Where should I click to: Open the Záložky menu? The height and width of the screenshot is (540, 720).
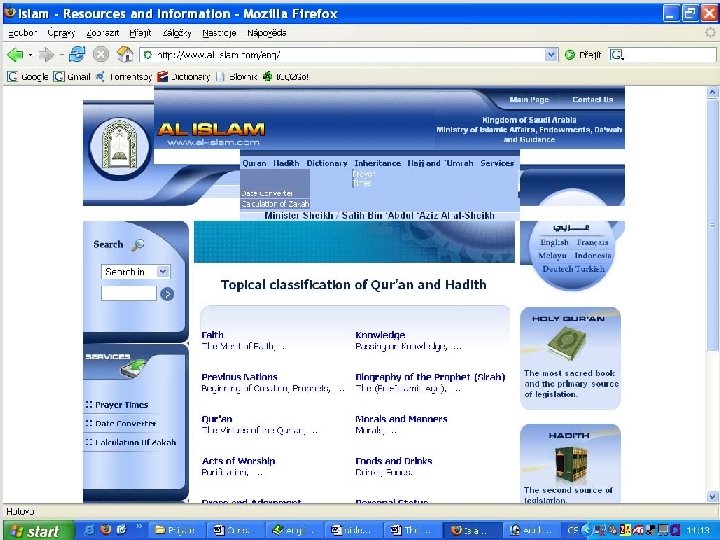pyautogui.click(x=177, y=33)
